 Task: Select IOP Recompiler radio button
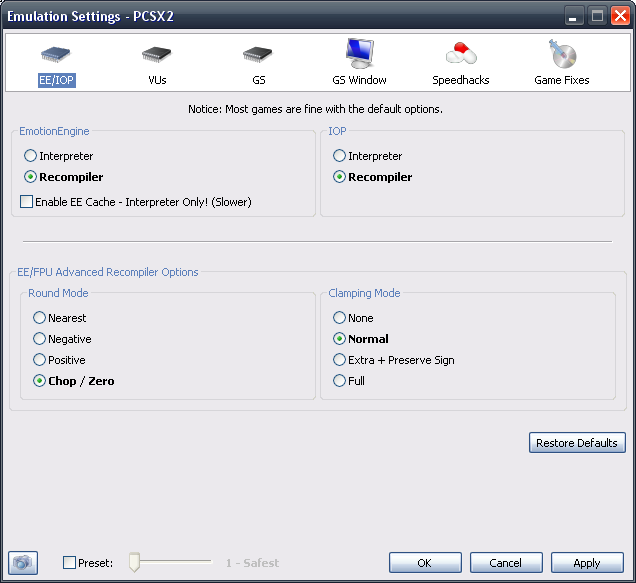(339, 177)
